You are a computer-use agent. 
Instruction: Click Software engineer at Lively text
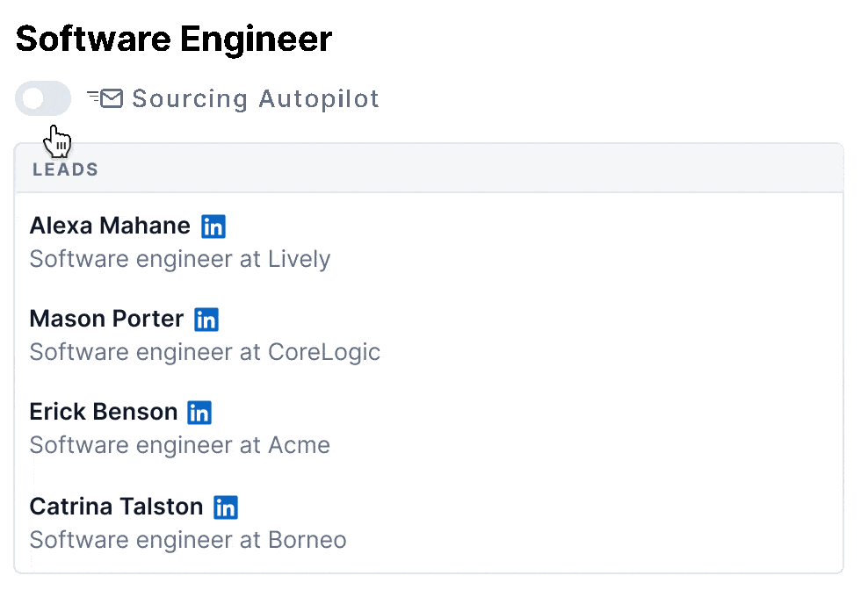tap(180, 259)
